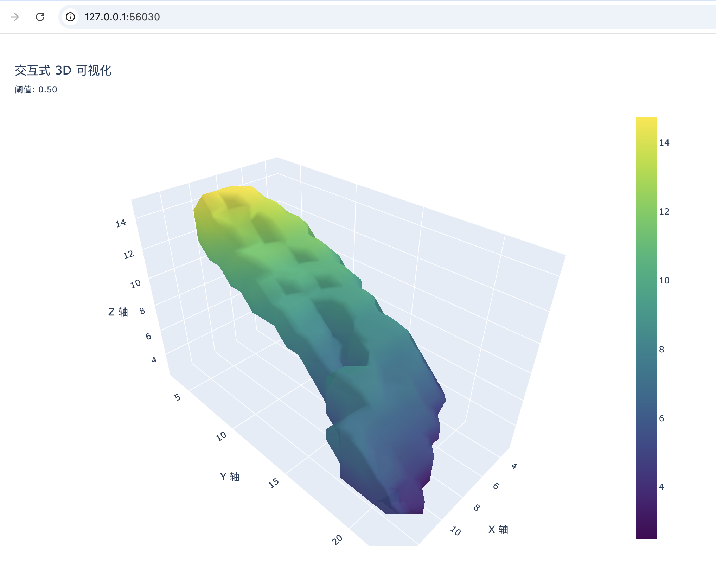Click the colorbar tick label 12
The width and height of the screenshot is (716, 588).
pyautogui.click(x=664, y=211)
